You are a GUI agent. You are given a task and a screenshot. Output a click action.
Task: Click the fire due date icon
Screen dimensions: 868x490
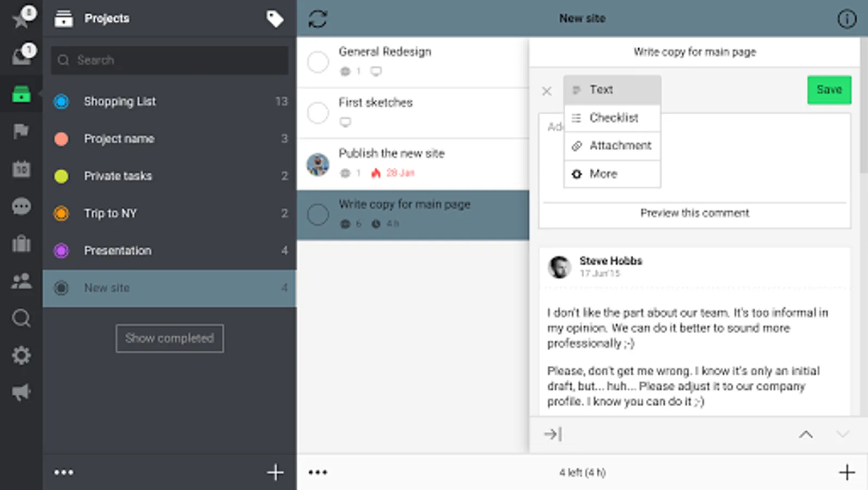click(x=376, y=173)
